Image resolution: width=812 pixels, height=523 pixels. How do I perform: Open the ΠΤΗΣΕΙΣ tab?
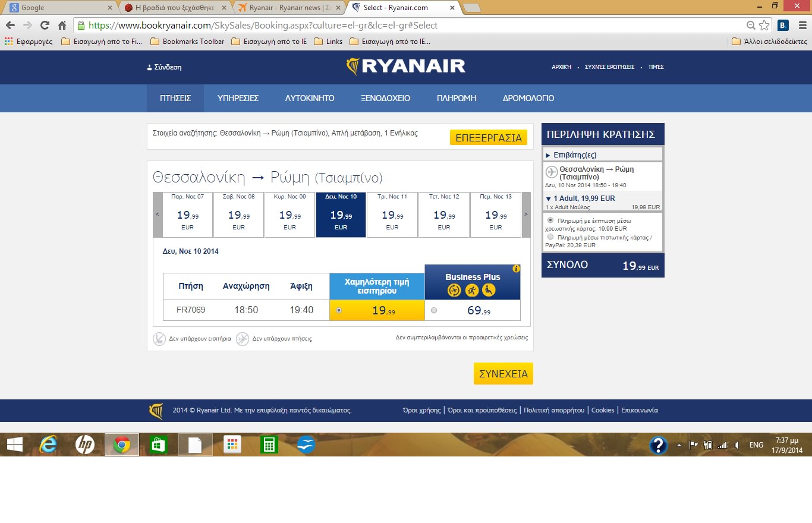tap(175, 99)
